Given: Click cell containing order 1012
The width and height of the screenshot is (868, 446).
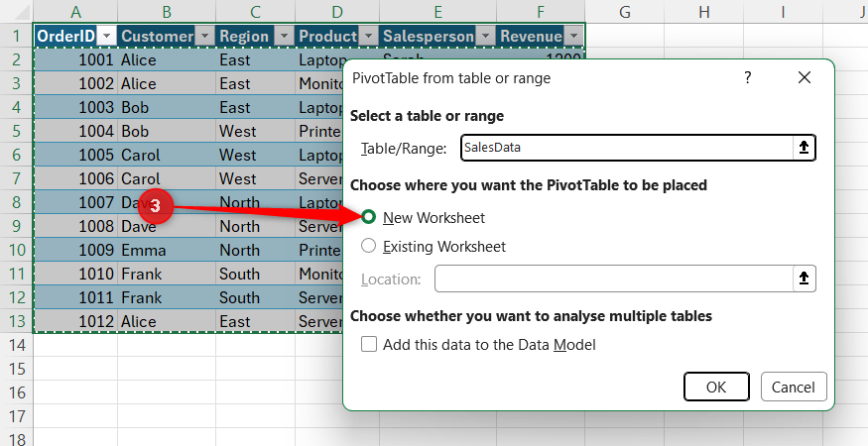Looking at the screenshot, I should point(75,321).
